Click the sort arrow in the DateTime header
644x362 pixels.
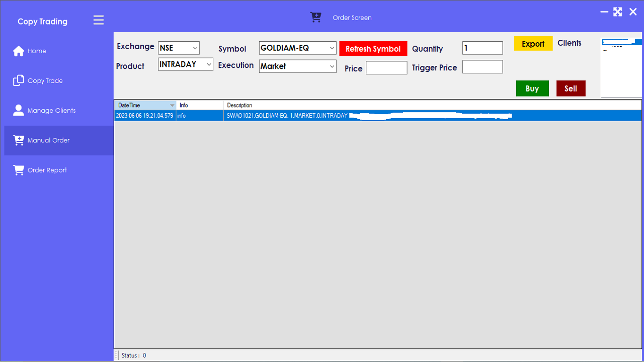tap(172, 106)
